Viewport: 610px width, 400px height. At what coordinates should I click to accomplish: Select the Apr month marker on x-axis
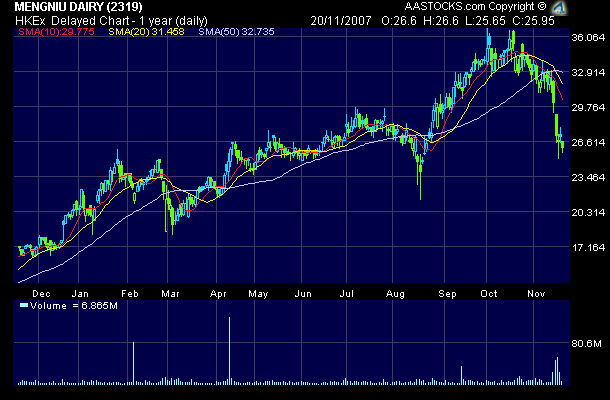coord(219,296)
